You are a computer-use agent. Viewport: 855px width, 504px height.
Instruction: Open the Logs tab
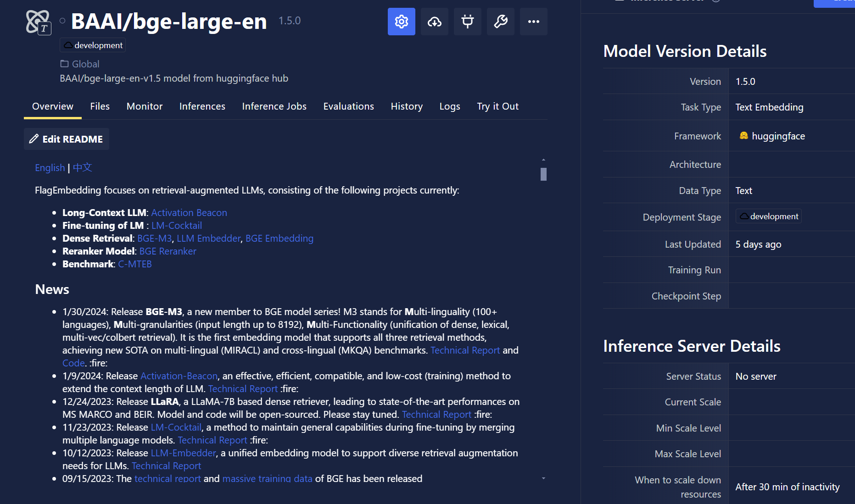pos(450,106)
